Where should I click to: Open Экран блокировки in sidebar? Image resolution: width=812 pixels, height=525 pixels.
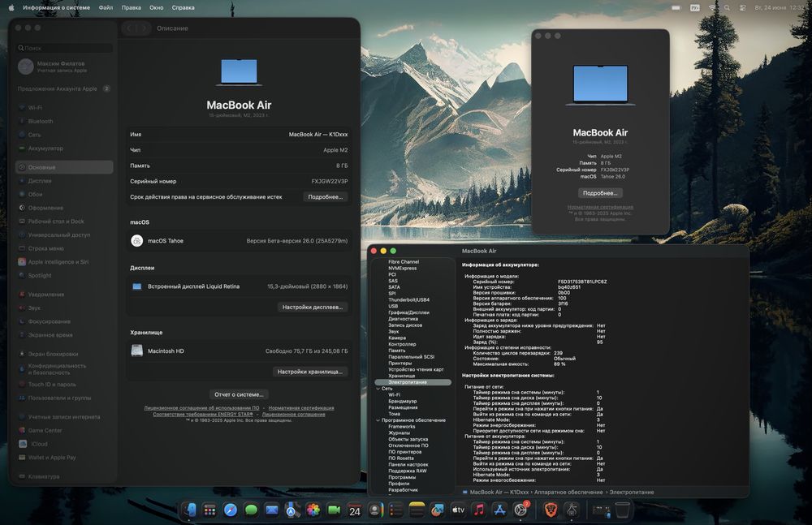coord(64,354)
